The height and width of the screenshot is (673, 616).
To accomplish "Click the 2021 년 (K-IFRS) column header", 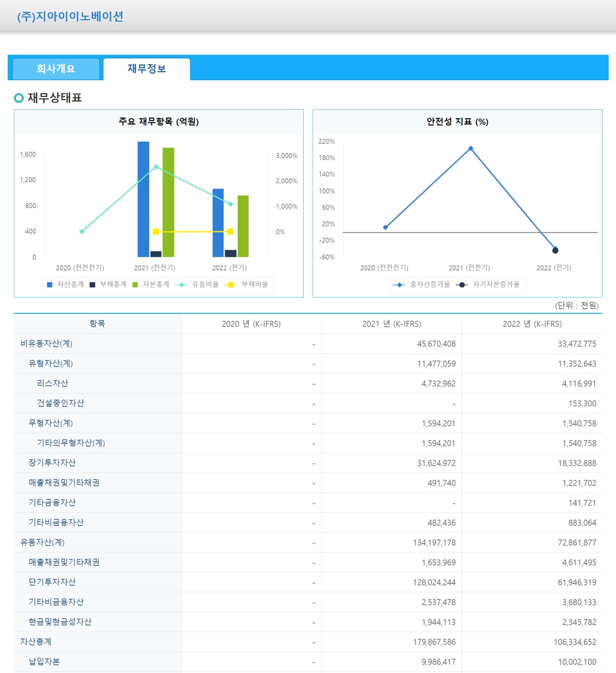I will 392,324.
